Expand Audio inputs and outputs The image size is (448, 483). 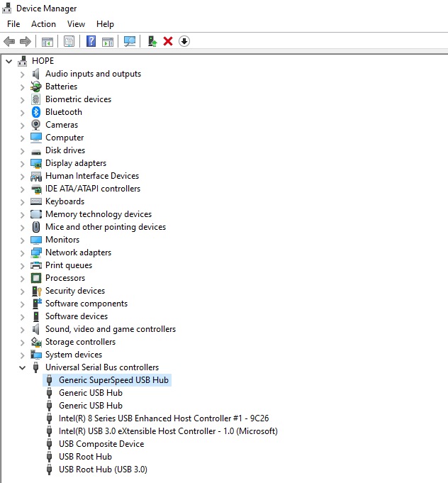(22, 74)
